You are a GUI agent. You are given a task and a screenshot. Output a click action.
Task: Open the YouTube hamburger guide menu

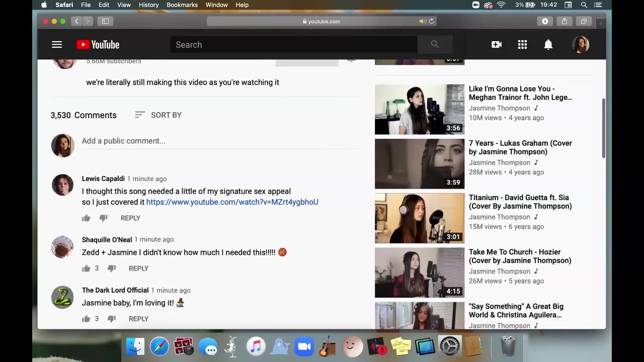(57, 45)
